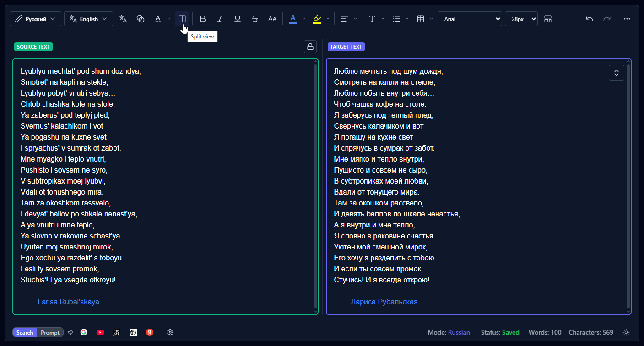
Task: Switch to Prompt mode
Action: click(50, 333)
